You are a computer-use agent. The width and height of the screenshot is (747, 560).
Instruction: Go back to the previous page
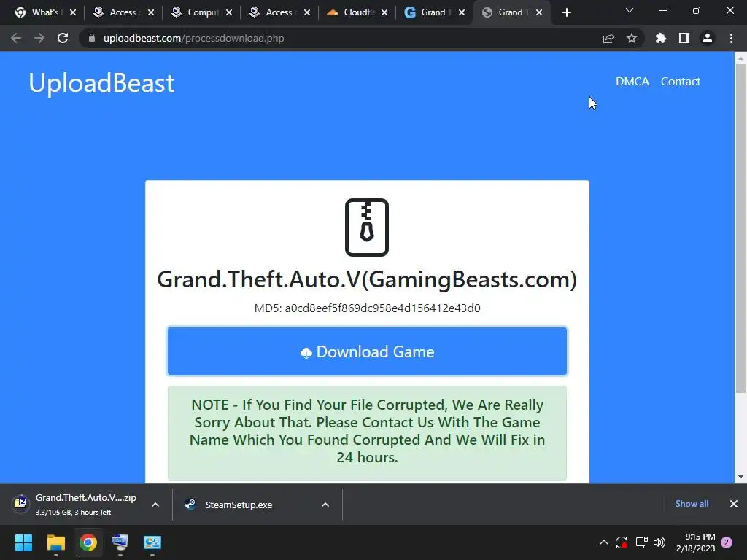tap(16, 38)
